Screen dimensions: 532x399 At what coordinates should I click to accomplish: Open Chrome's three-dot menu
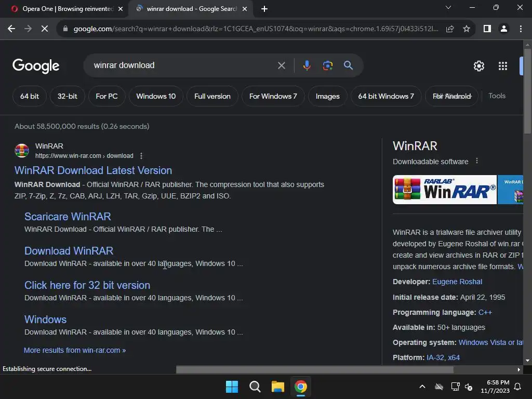(x=521, y=29)
